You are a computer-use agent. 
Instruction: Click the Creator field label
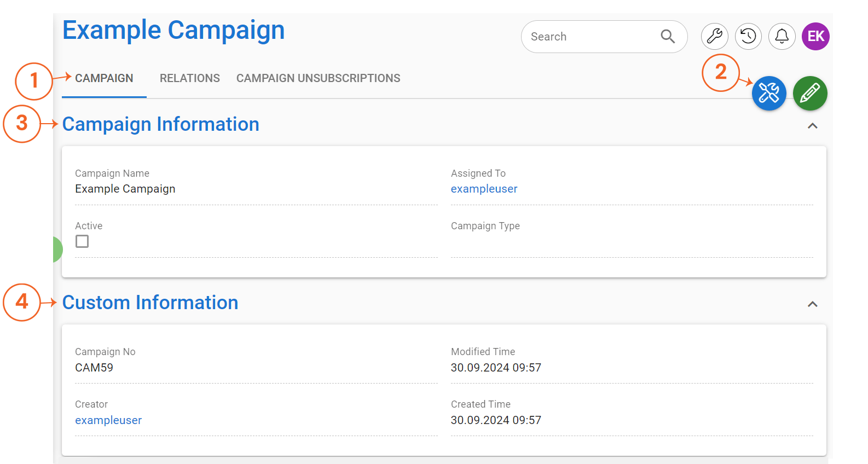(91, 404)
